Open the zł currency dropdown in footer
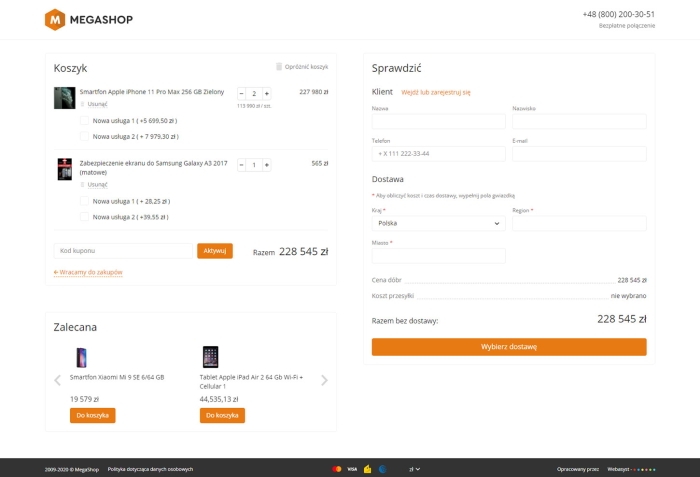This screenshot has height=477, width=700. point(414,469)
